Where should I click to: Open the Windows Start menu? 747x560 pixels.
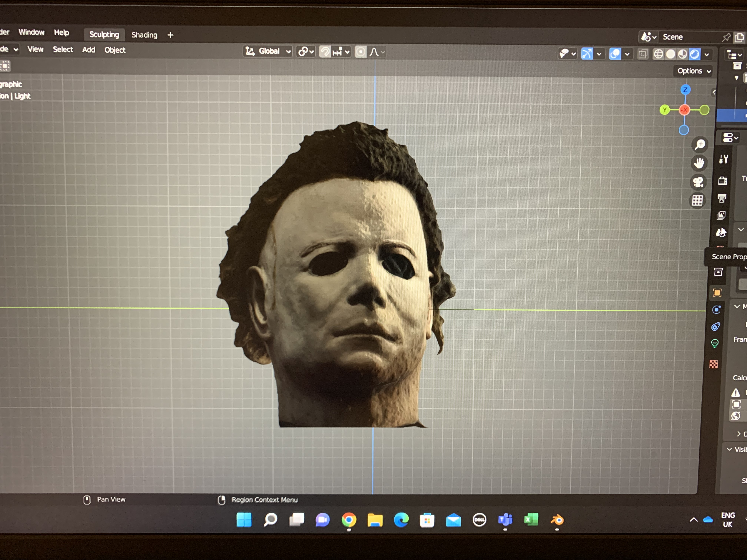pos(244,520)
